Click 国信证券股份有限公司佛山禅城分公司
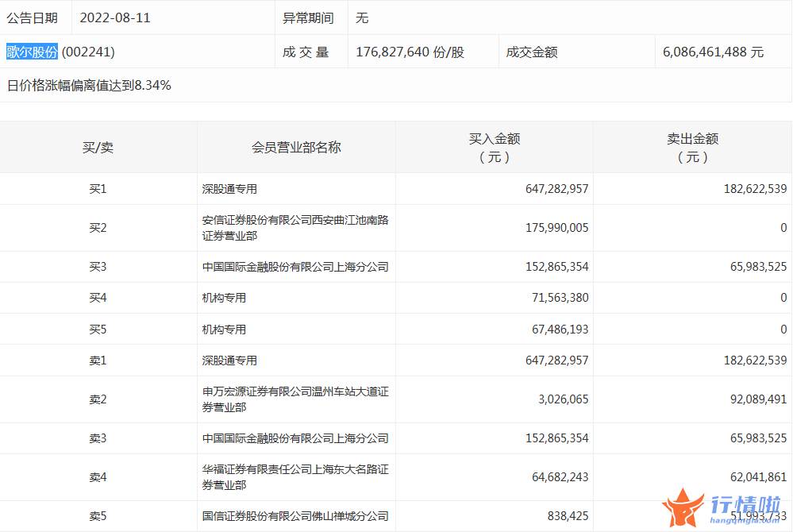The height and width of the screenshot is (532, 793). pyautogui.click(x=295, y=516)
